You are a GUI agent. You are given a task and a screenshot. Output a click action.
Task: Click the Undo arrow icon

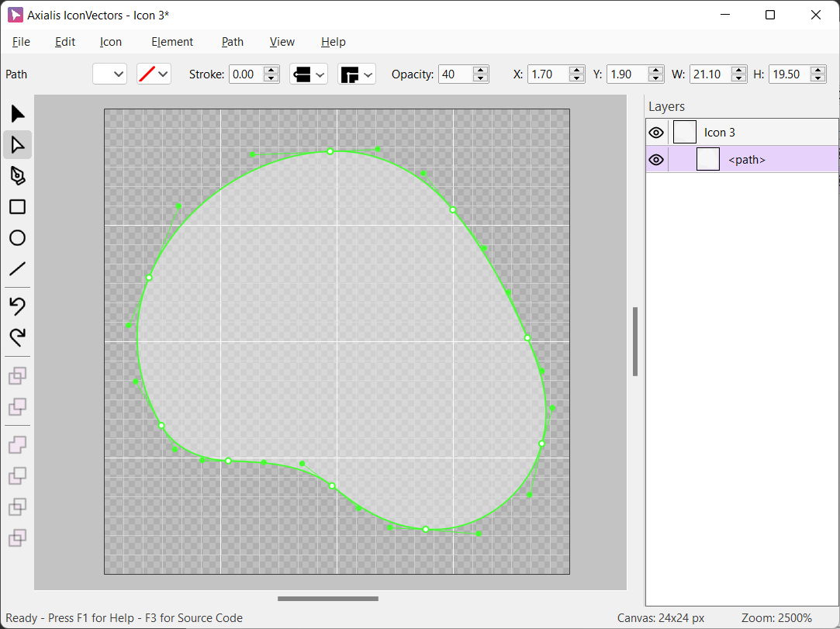pos(17,306)
